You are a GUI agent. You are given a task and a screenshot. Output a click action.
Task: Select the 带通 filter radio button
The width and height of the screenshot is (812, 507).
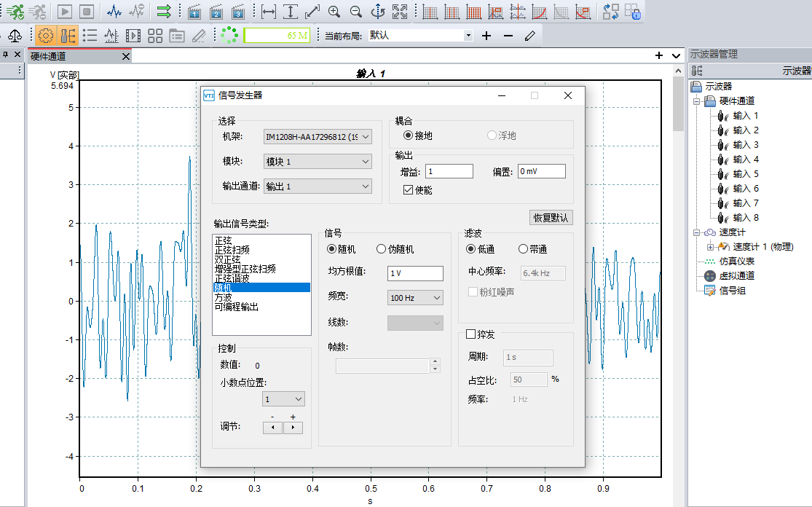pos(523,249)
